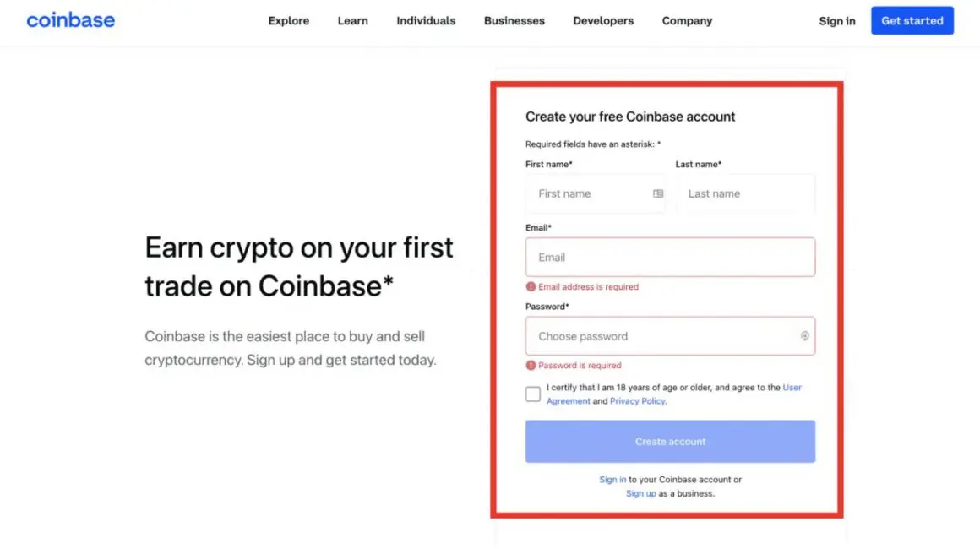Open the Privacy Policy link
980x549 pixels.
(637, 400)
